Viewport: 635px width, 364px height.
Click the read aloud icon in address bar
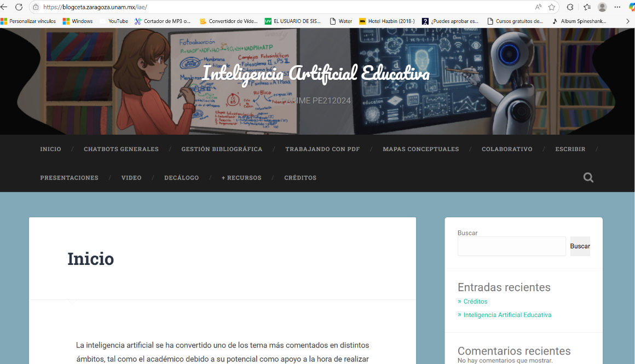pos(538,7)
